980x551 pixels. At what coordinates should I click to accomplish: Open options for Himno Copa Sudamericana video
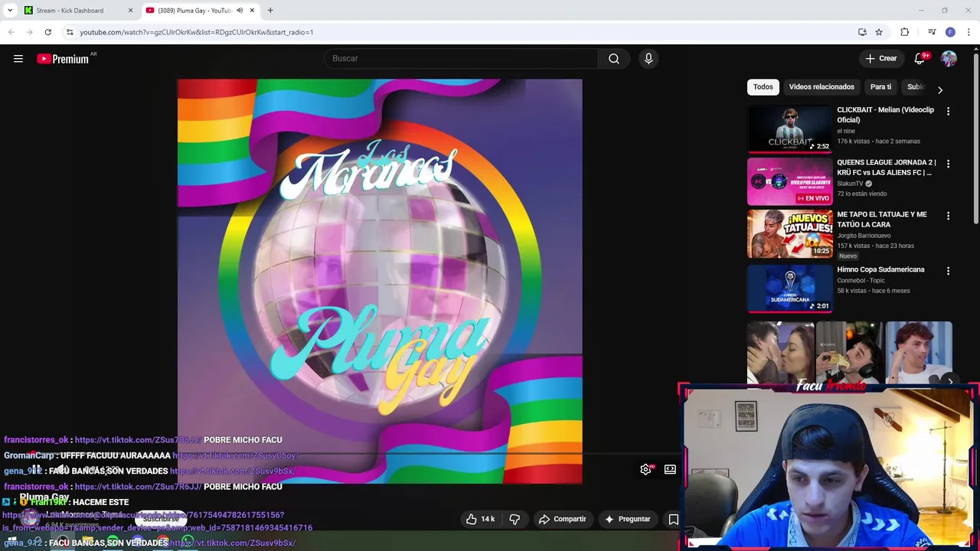(x=948, y=271)
